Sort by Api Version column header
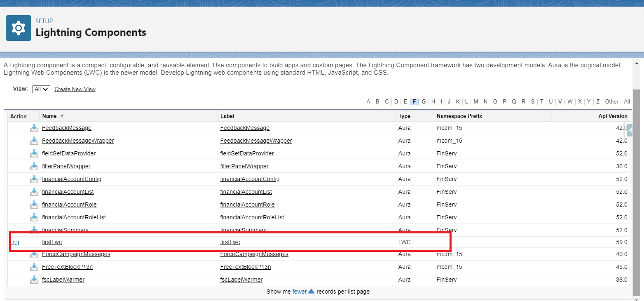The height and width of the screenshot is (301, 644). [x=613, y=116]
